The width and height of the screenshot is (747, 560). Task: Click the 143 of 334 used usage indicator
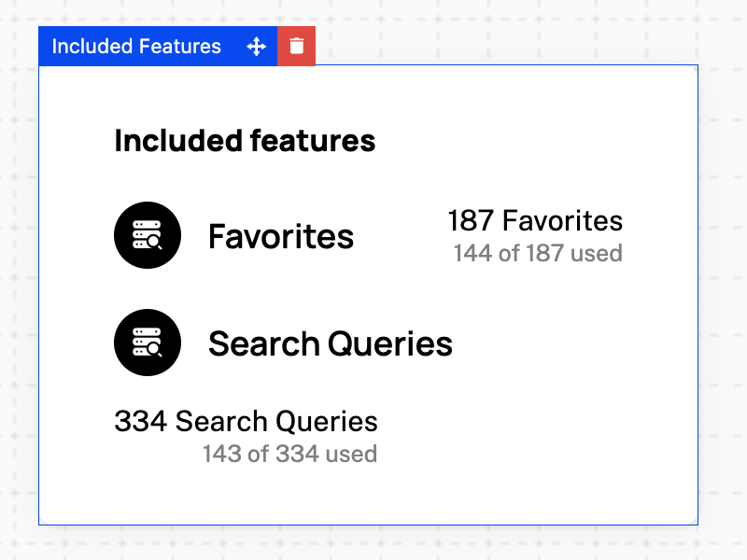click(289, 454)
